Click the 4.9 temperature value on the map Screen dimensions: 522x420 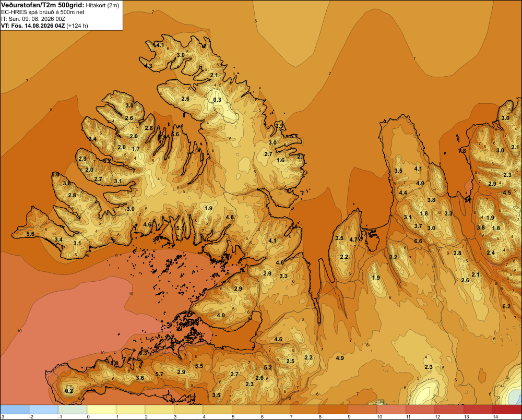click(340, 358)
